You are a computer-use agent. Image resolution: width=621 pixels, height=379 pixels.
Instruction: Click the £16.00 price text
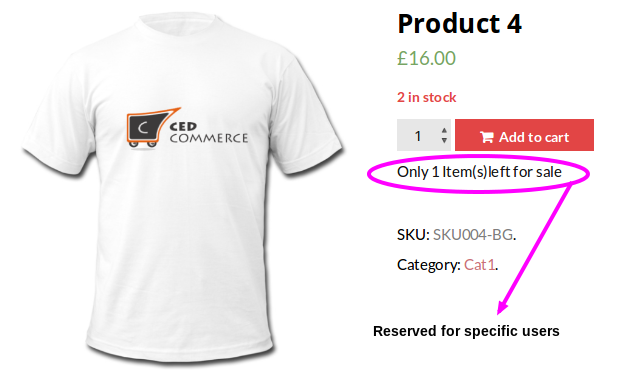tap(427, 58)
